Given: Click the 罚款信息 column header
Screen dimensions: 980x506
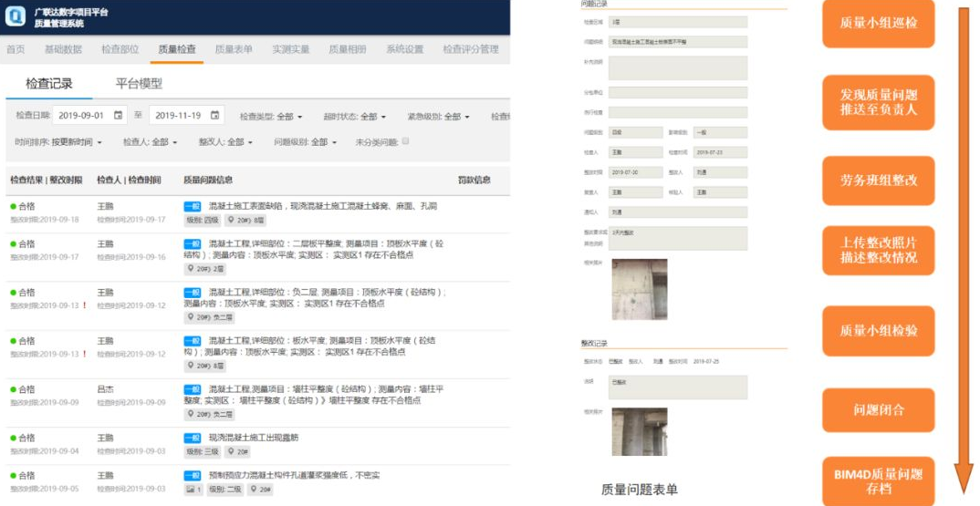Looking at the screenshot, I should coord(474,180).
